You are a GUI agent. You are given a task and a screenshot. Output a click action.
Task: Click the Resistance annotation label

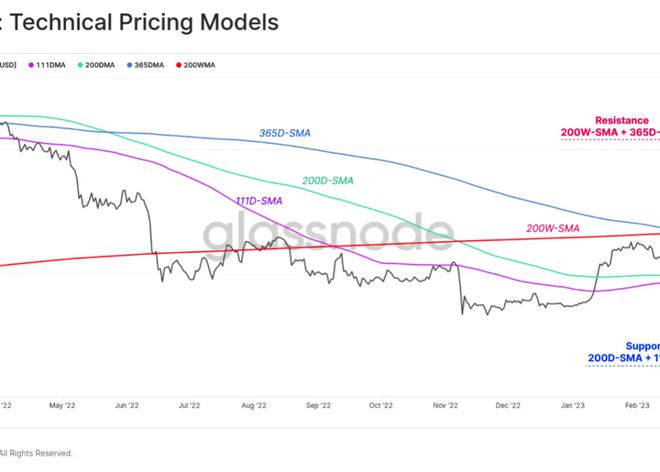click(624, 120)
